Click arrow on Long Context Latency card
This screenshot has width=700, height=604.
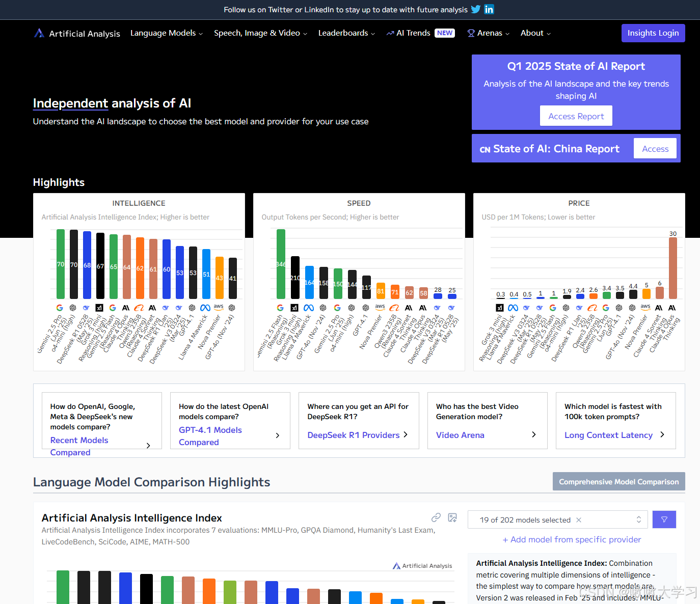(662, 434)
